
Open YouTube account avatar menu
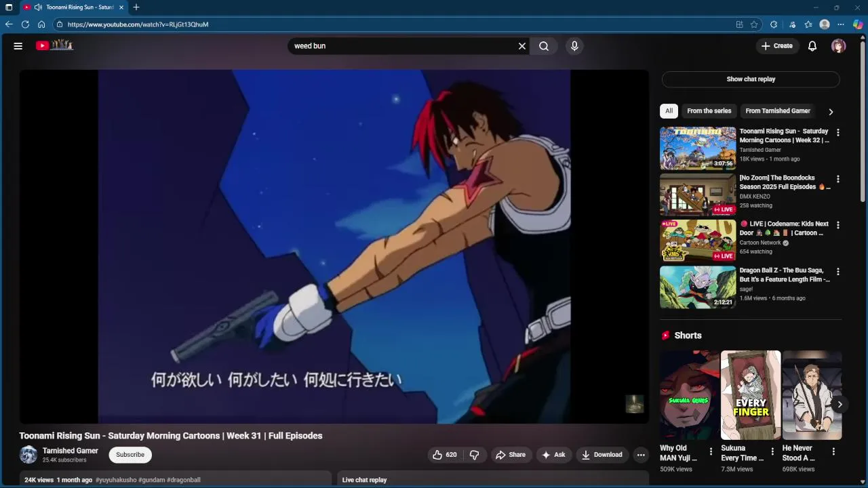click(x=839, y=46)
